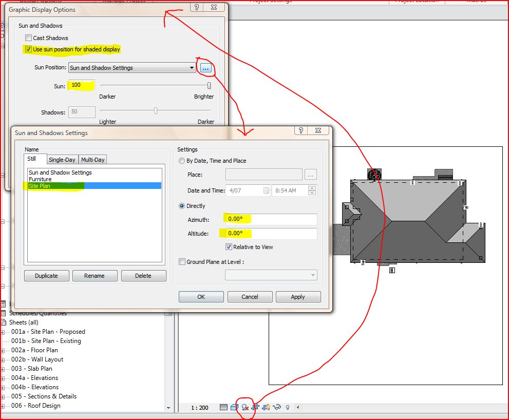509x420 pixels.
Task: Toggle Use sun position for shaded display
Action: [x=29, y=49]
